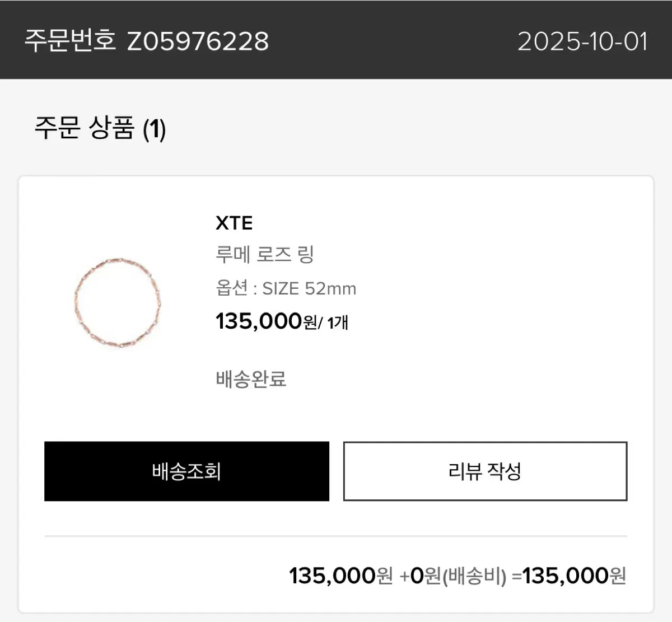Open the 루메 로즈 링 product page
This screenshot has height=622, width=672.
pos(264,254)
